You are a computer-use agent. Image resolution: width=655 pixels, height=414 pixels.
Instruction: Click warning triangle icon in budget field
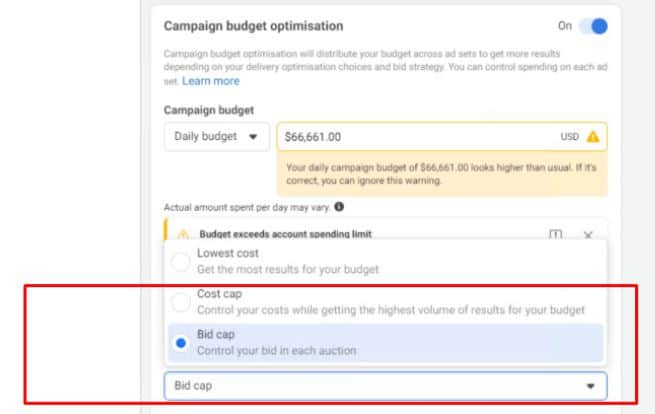click(x=593, y=137)
